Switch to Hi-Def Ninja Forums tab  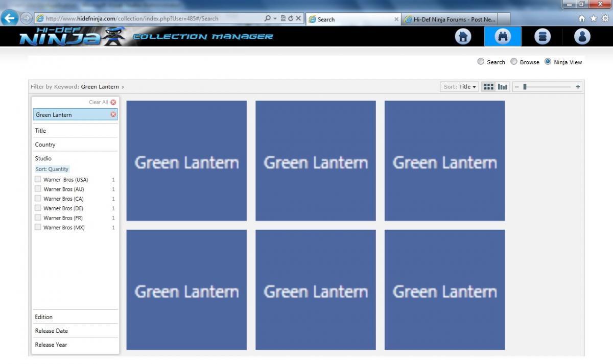pos(450,19)
